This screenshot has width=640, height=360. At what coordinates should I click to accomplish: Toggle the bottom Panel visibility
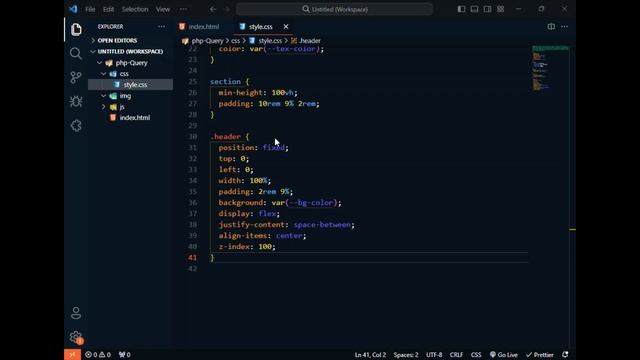coord(474,9)
